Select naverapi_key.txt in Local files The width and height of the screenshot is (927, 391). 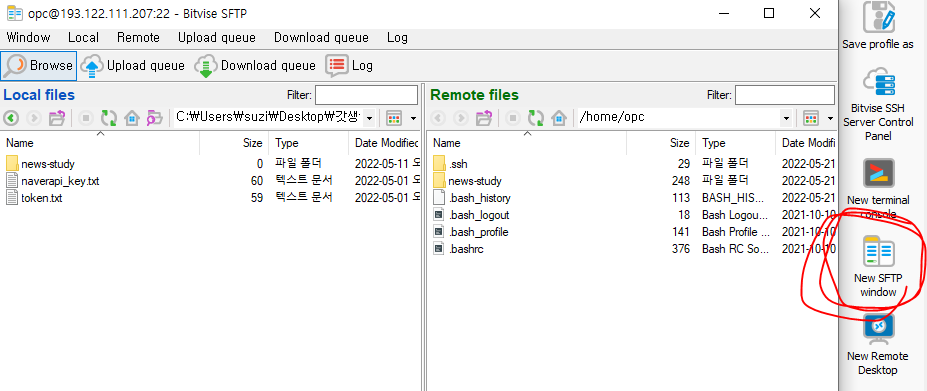[x=60, y=181]
